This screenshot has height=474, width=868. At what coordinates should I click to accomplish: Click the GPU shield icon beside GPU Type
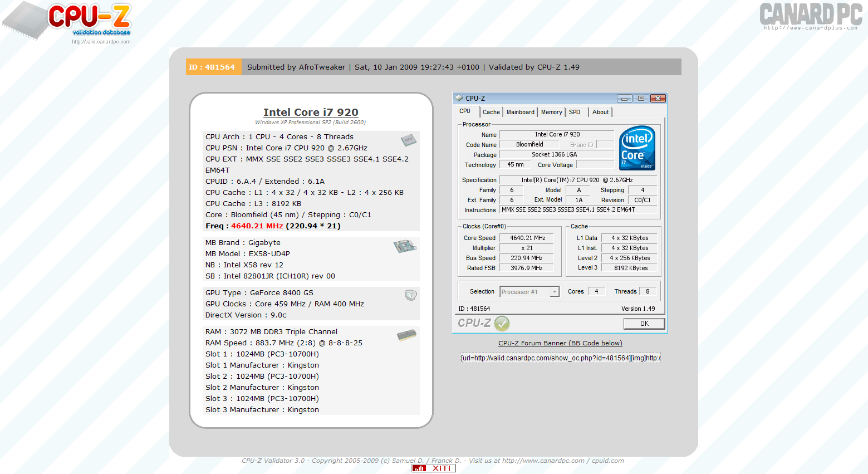pos(411,295)
